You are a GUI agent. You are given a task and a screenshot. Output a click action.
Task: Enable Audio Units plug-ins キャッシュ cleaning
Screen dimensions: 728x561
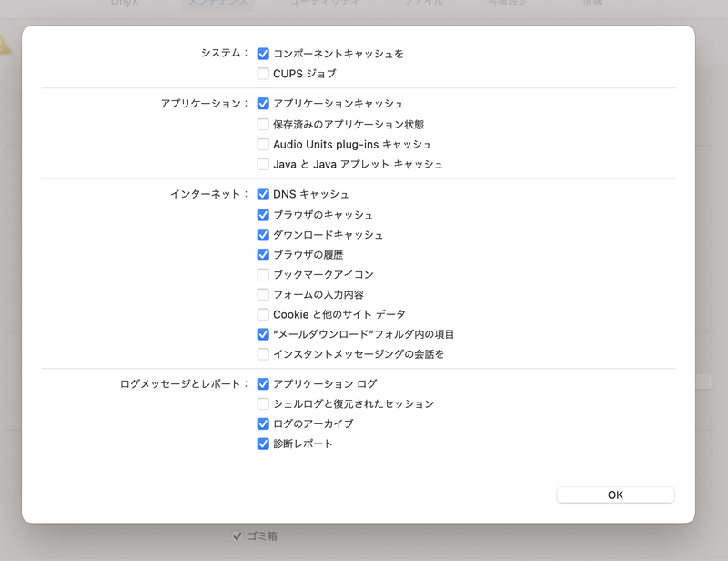264,144
